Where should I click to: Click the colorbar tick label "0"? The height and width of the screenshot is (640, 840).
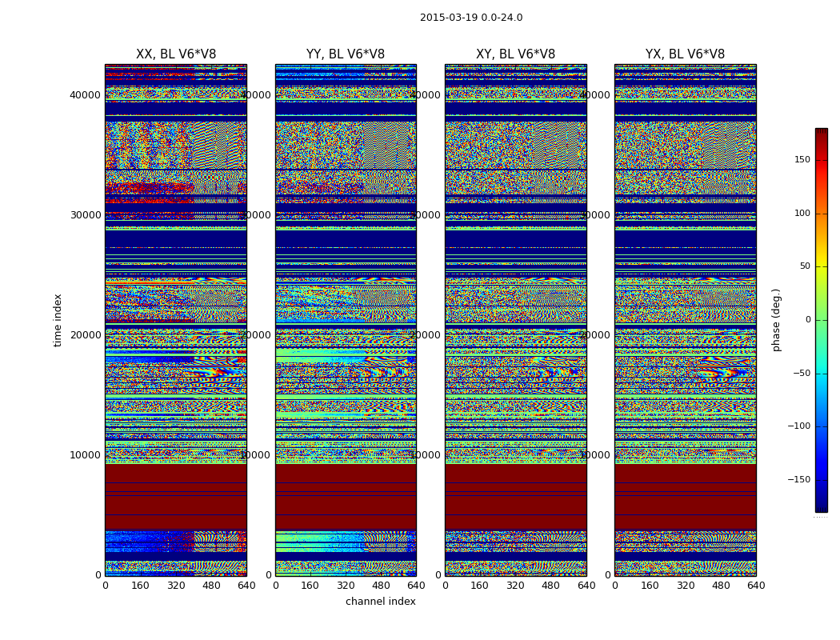pos(808,320)
